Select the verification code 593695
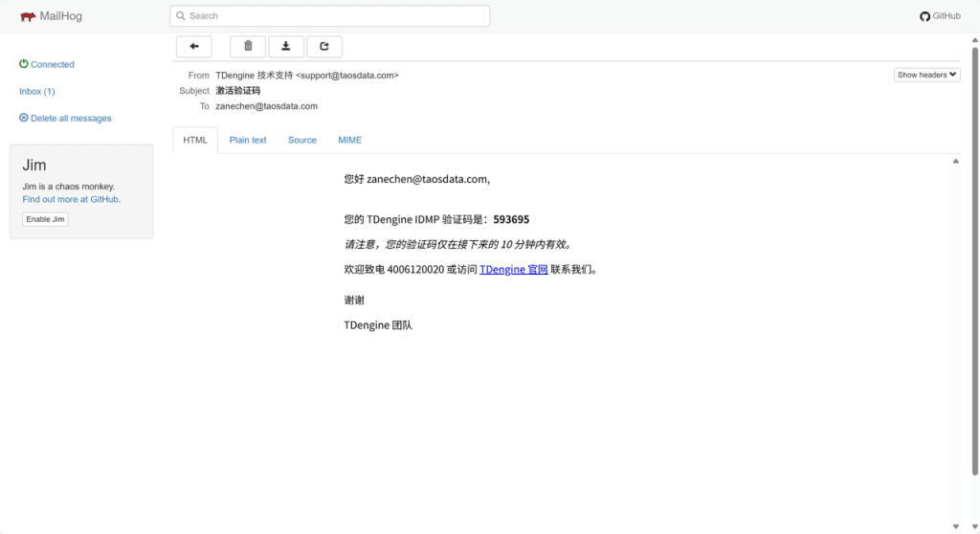This screenshot has width=980, height=534. pyautogui.click(x=511, y=219)
